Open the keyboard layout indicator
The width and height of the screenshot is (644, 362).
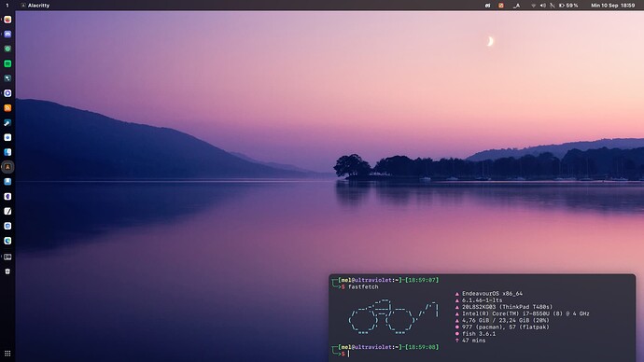[516, 6]
